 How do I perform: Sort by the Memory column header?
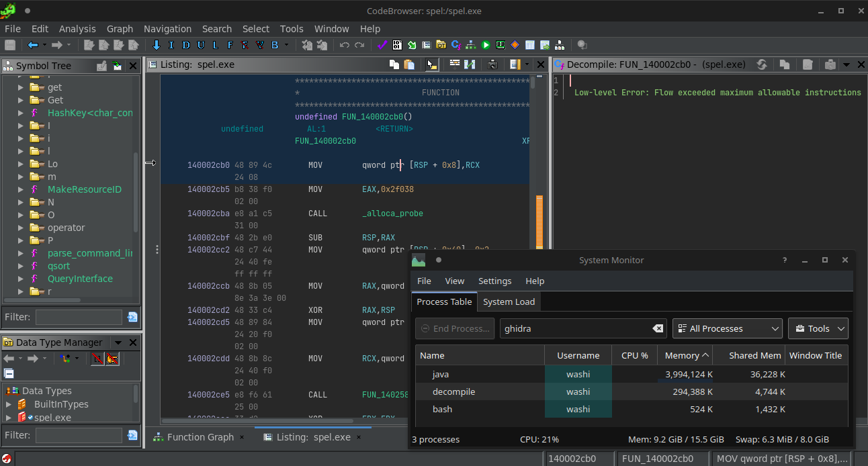(x=684, y=355)
